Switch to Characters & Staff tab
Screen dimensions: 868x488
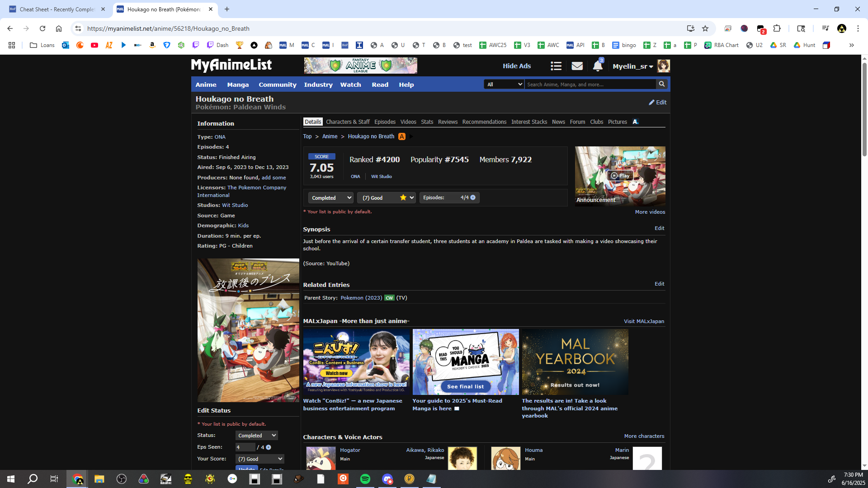tap(348, 122)
